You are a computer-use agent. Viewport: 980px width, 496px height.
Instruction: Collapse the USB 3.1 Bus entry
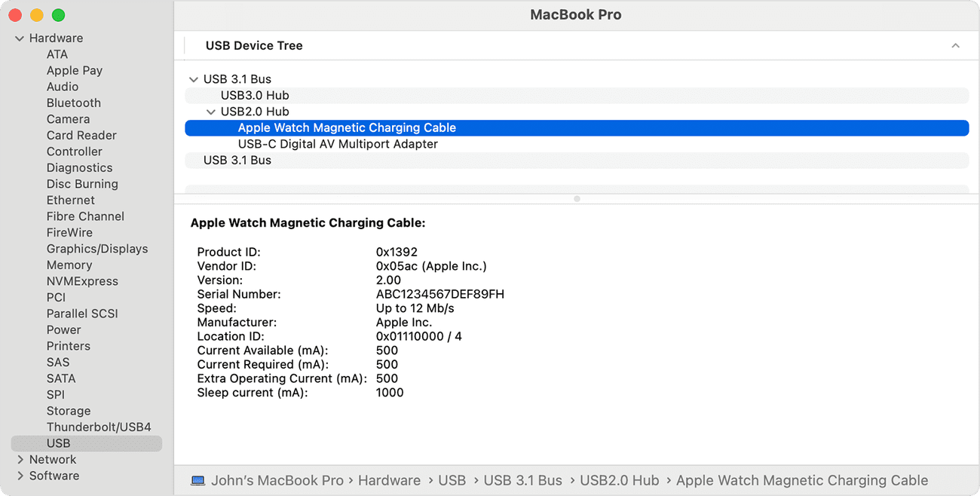tap(194, 78)
